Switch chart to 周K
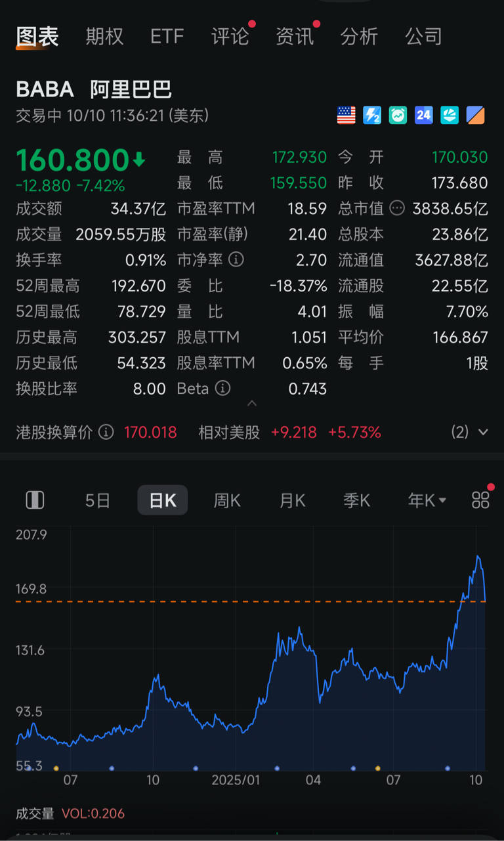Viewport: 504px width, 841px height. [x=227, y=501]
